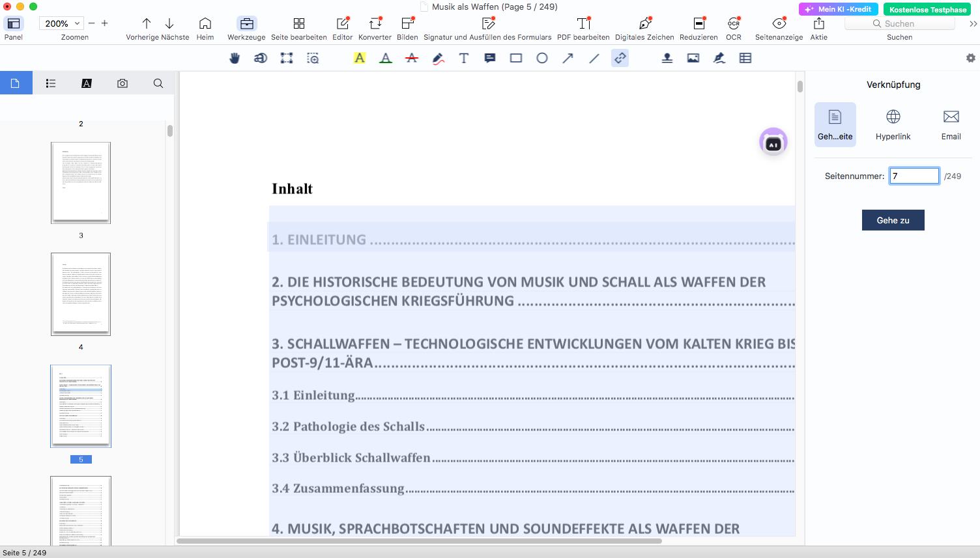
Task: Switch to page thumbnails sidebar tab
Action: click(16, 83)
